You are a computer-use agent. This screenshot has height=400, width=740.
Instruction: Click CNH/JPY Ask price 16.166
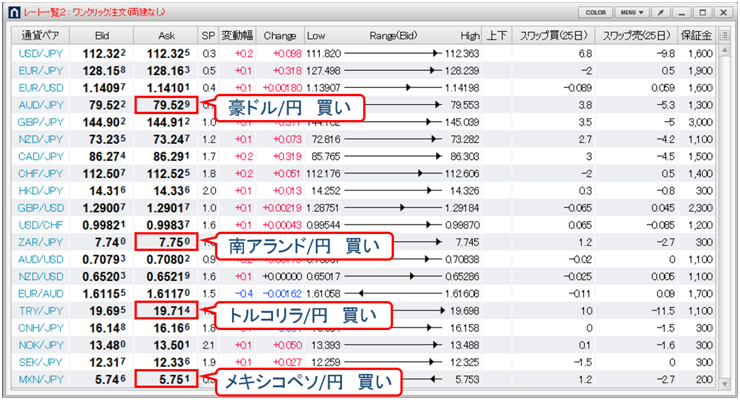pyautogui.click(x=171, y=328)
